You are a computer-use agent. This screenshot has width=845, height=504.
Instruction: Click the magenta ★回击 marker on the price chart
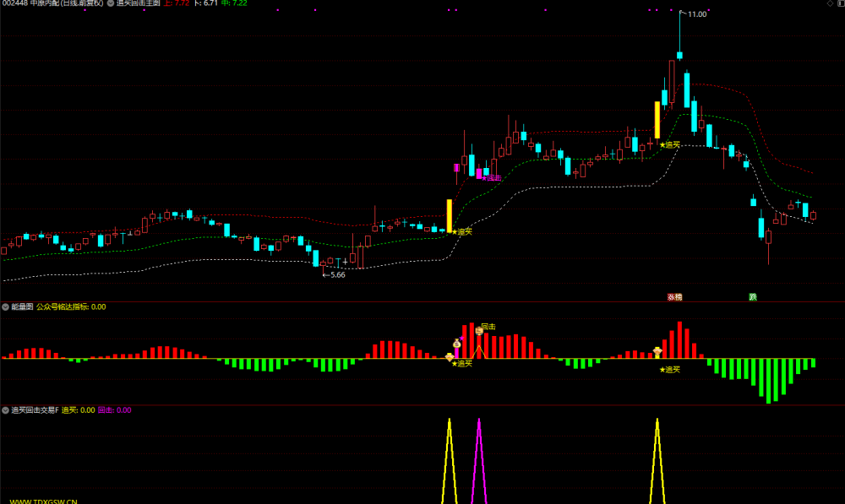tap(492, 177)
